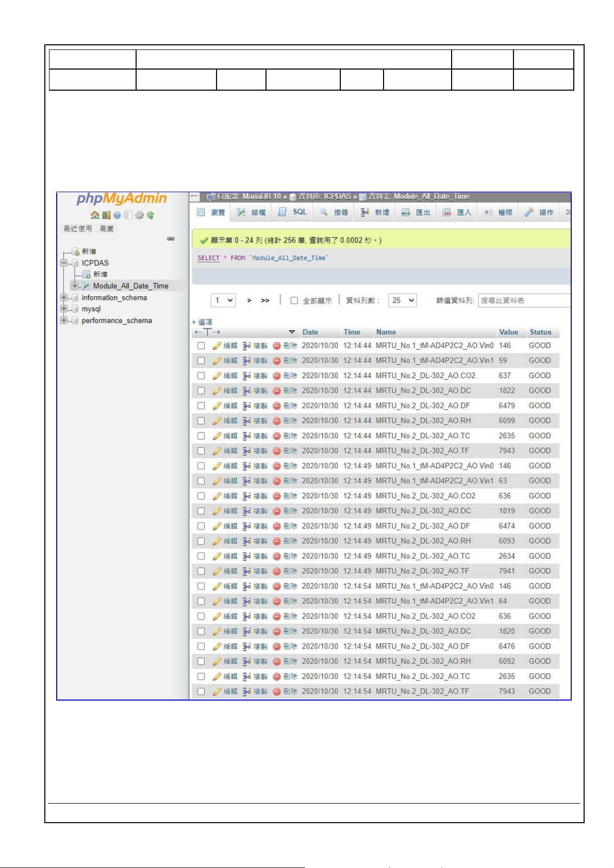Expand the Module_All_Date_Time table node

coord(75,286)
